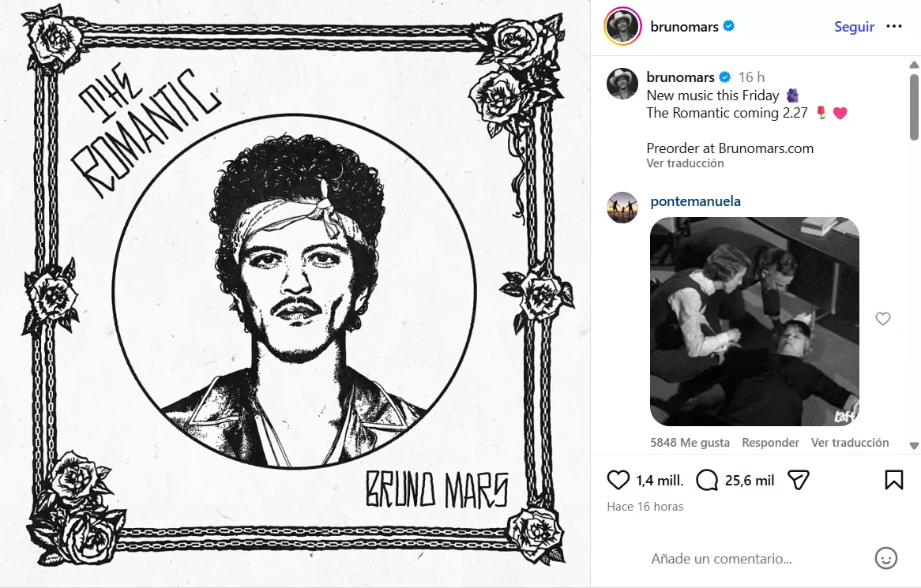Open the 5848 Me gusta comment likes
Image resolution: width=921 pixels, height=588 pixels.
[690, 442]
